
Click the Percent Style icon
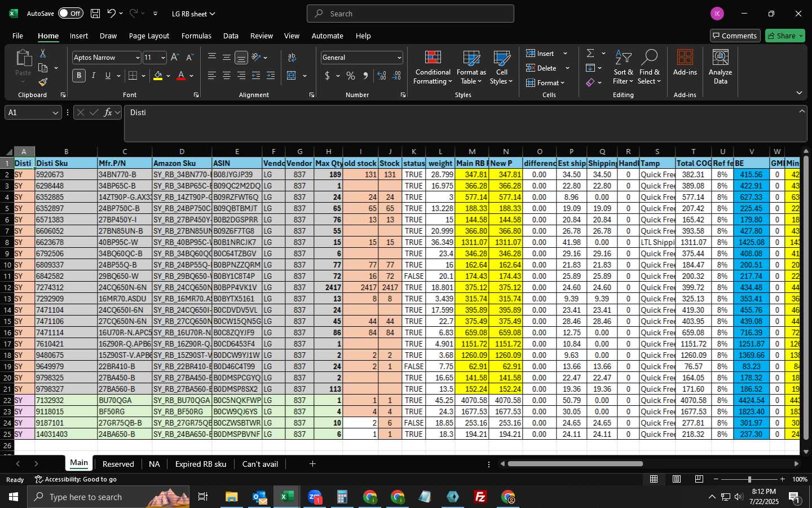pyautogui.click(x=351, y=76)
